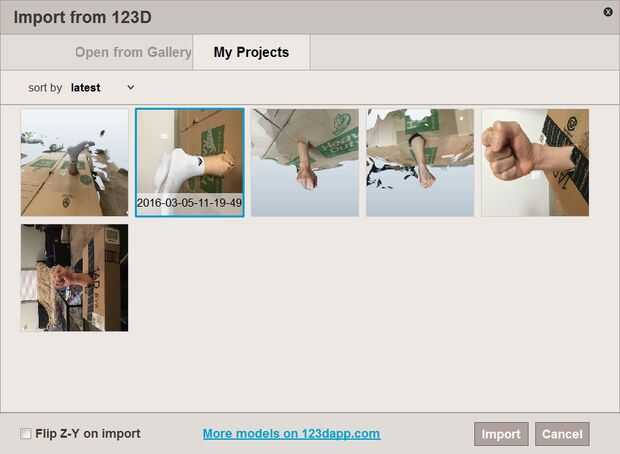Select the close-up clenched fist thumbnail
Screen dimensions: 620x454
point(535,163)
